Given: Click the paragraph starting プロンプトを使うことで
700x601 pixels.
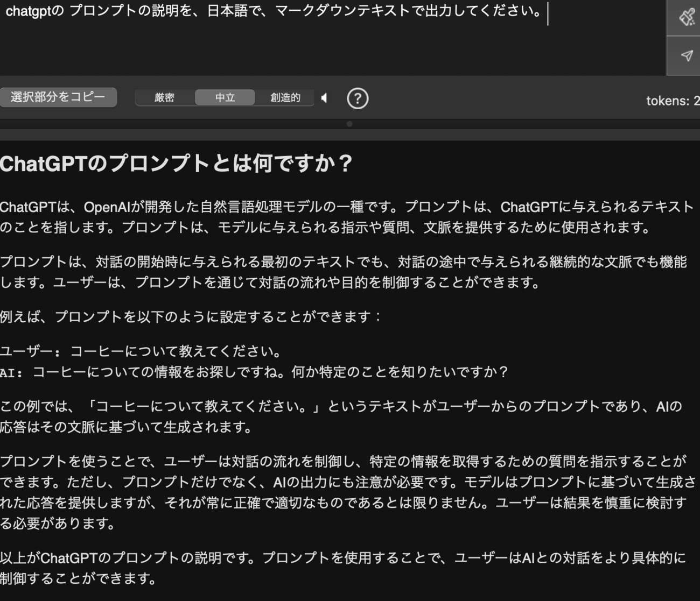Looking at the screenshot, I should pyautogui.click(x=348, y=492).
